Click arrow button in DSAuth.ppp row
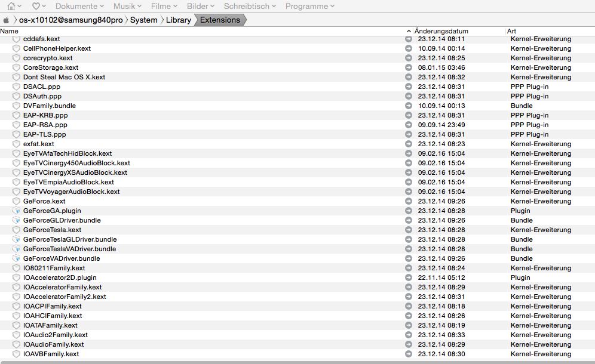This screenshot has height=364, width=595. tap(408, 96)
